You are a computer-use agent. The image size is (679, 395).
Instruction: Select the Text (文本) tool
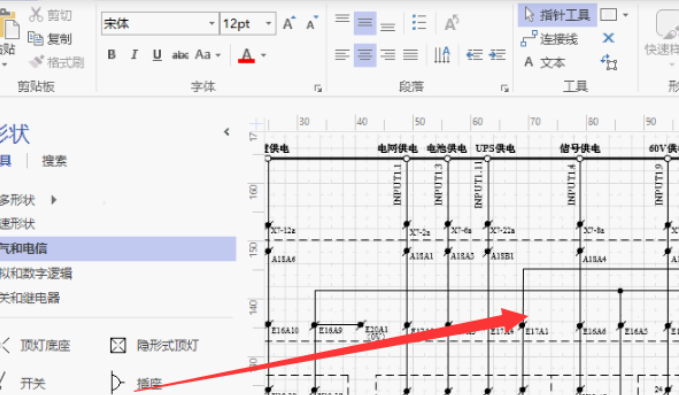[544, 63]
